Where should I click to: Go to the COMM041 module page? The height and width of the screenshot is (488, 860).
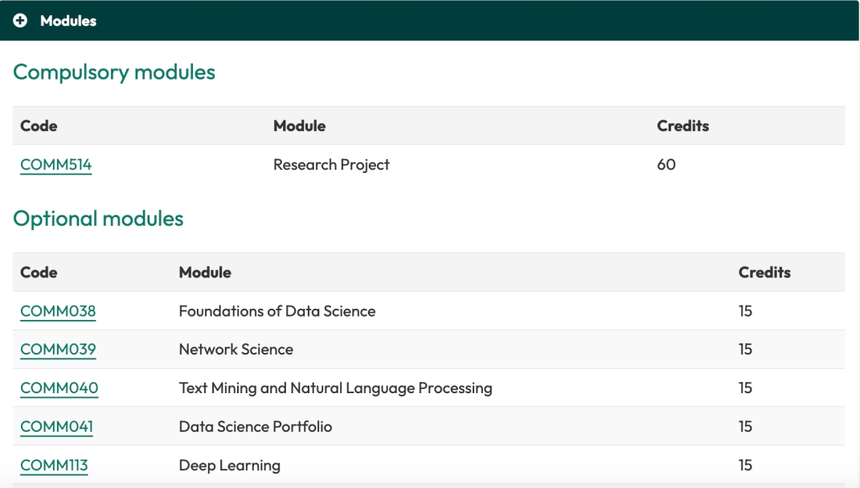click(57, 427)
